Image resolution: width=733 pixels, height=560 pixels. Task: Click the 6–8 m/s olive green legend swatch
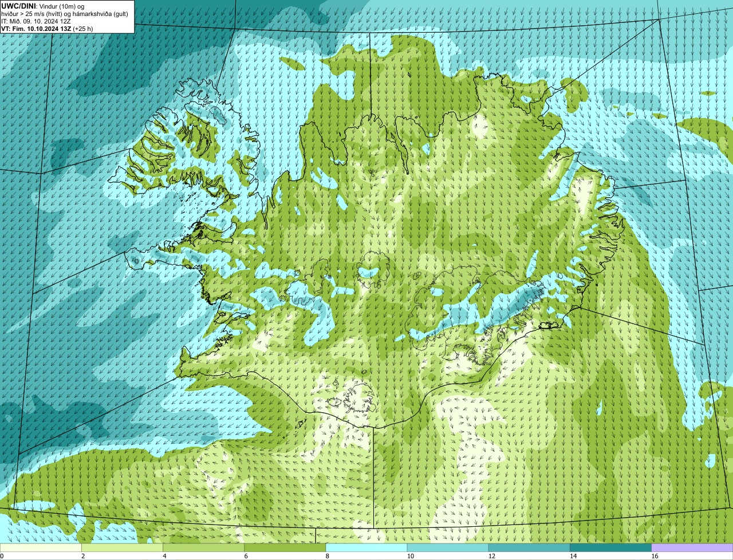285,547
